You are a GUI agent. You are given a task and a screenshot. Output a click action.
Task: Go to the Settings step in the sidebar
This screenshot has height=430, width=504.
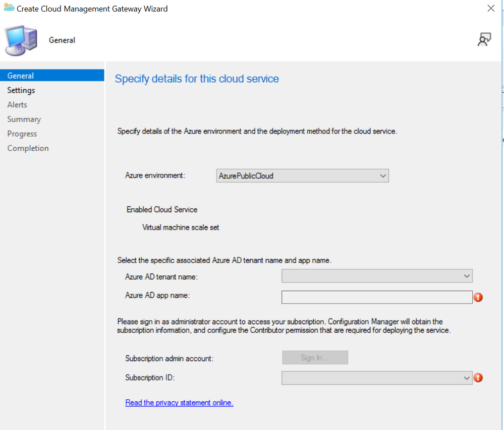(21, 90)
